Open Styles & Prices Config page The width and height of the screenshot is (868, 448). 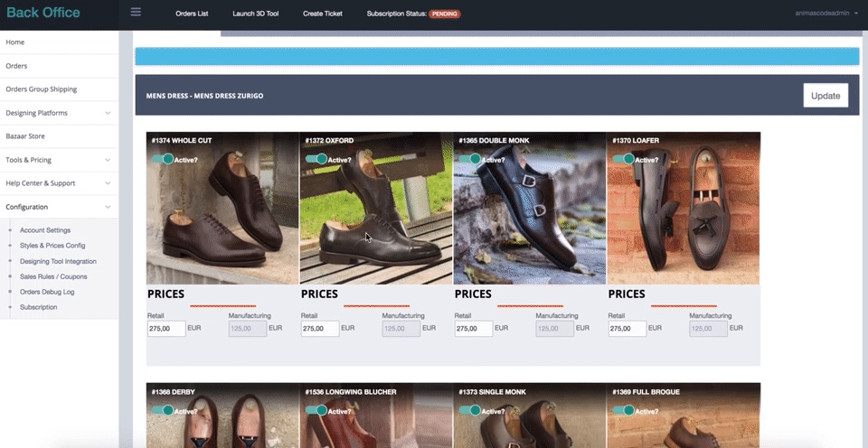(x=52, y=246)
